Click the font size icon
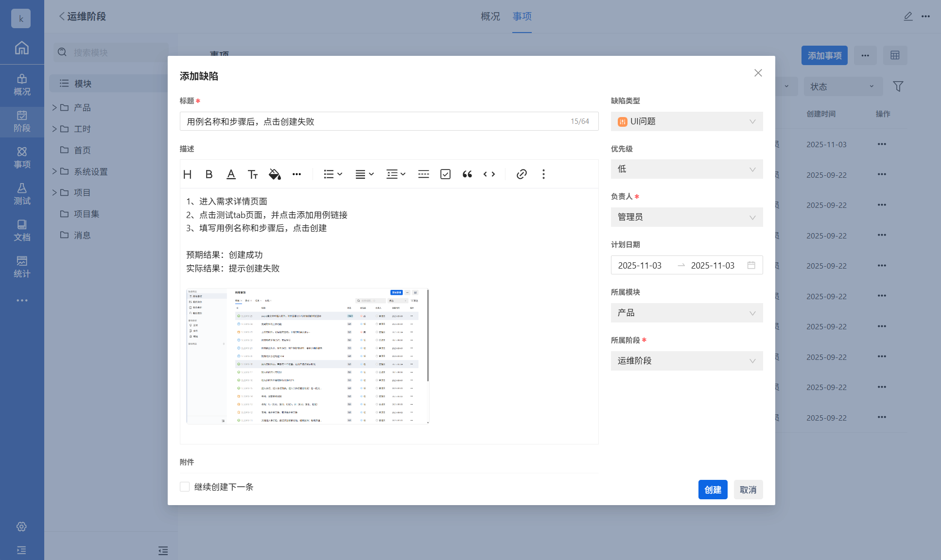Screen dimensions: 941x560 (253, 174)
